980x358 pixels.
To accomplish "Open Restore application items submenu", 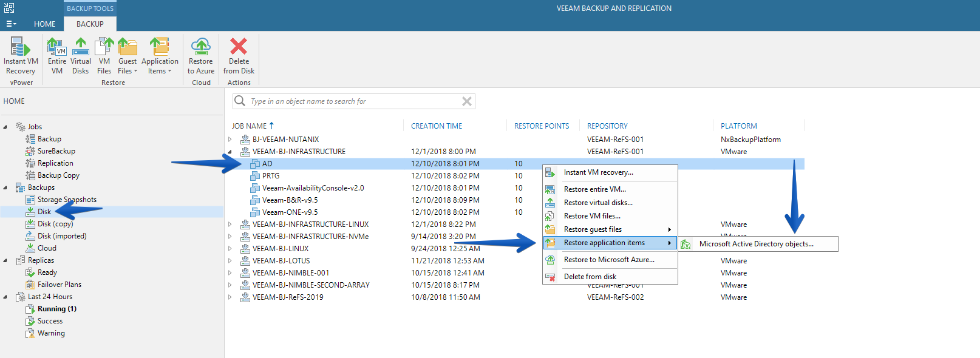I will click(x=610, y=243).
